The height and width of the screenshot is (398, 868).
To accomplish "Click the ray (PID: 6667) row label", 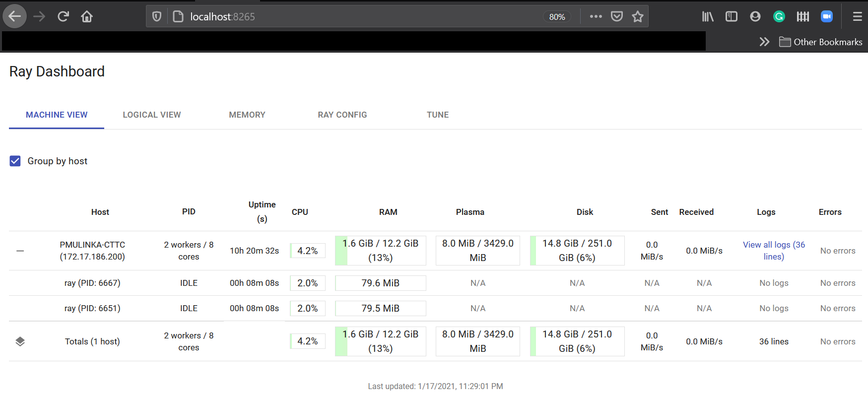I will [x=92, y=283].
